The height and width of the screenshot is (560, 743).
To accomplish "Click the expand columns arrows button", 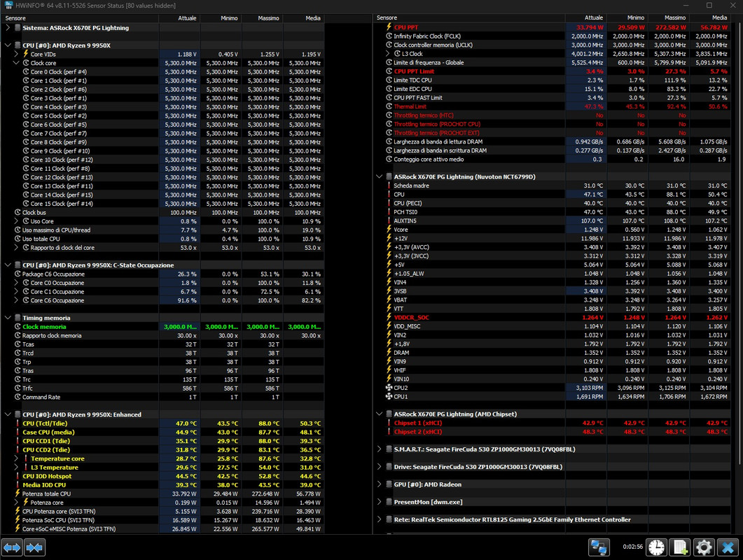I will point(12,547).
